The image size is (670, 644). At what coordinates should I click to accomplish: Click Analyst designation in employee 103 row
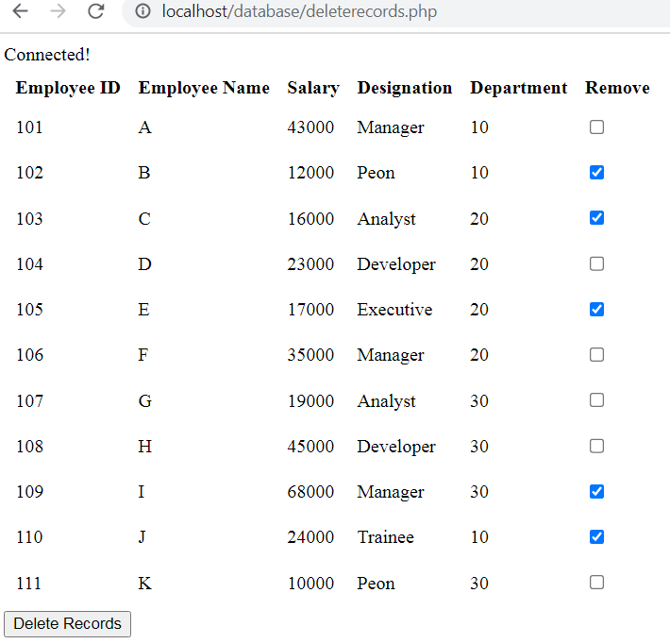pos(386,219)
